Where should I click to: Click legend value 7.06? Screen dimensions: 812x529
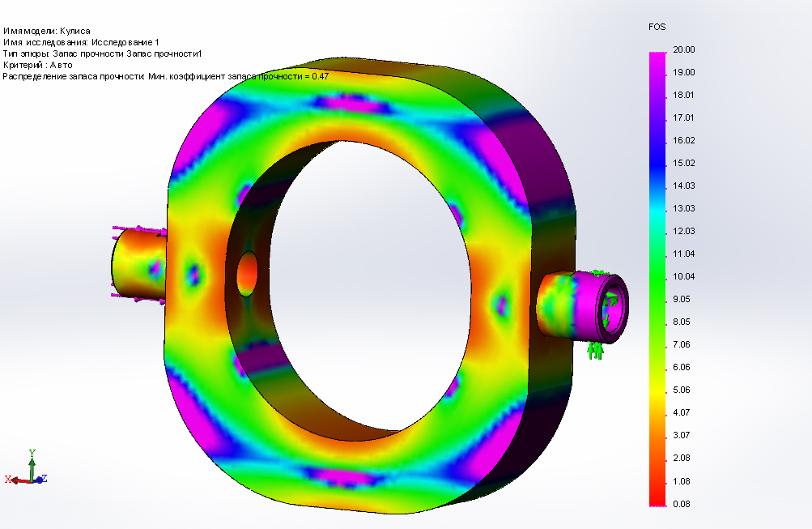pos(682,344)
